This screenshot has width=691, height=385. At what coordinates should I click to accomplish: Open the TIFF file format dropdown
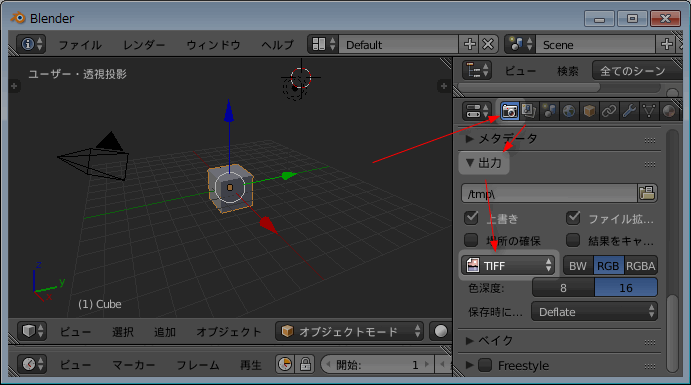(x=508, y=265)
